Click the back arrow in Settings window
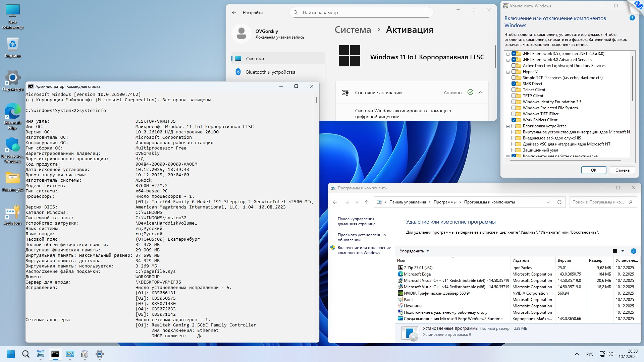This screenshot has height=362, width=644. [234, 12]
